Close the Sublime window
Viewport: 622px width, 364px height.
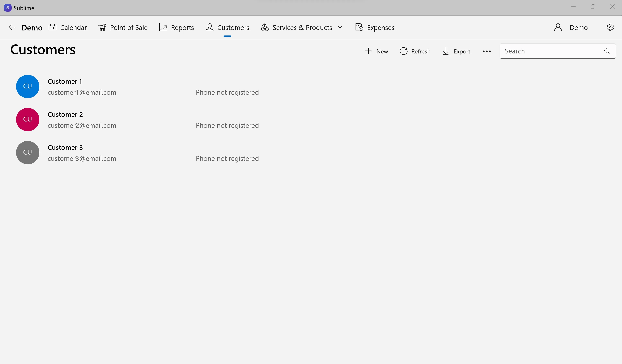(612, 7)
